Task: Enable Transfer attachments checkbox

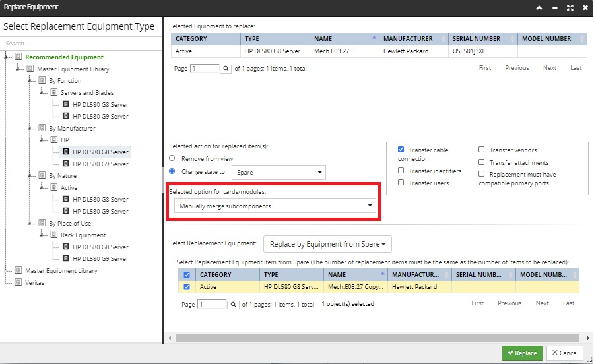Action: (x=482, y=162)
